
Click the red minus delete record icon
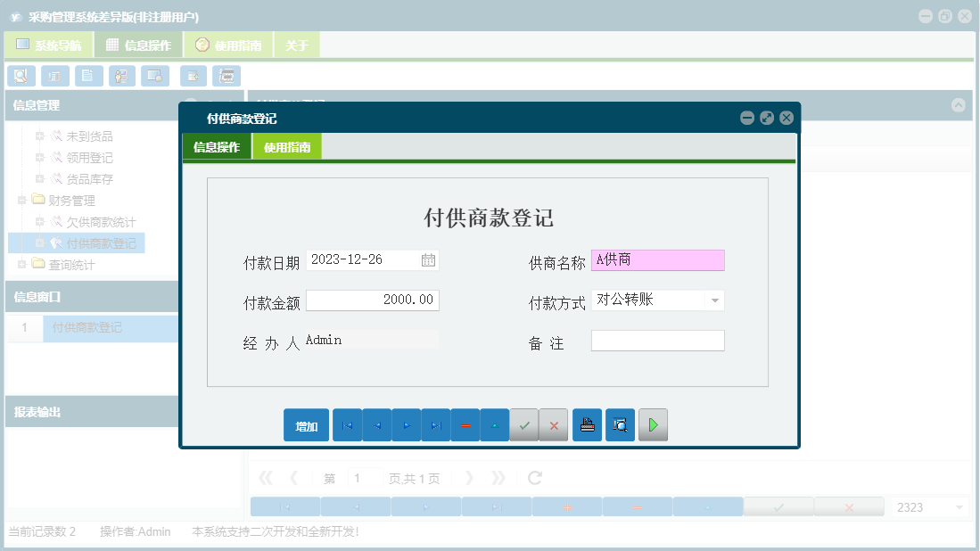pos(465,425)
